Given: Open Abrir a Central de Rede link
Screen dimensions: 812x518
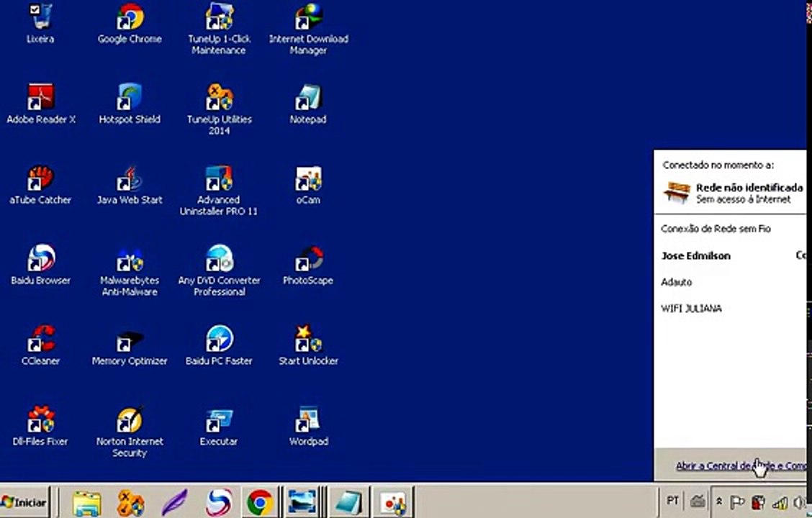Looking at the screenshot, I should tap(741, 465).
